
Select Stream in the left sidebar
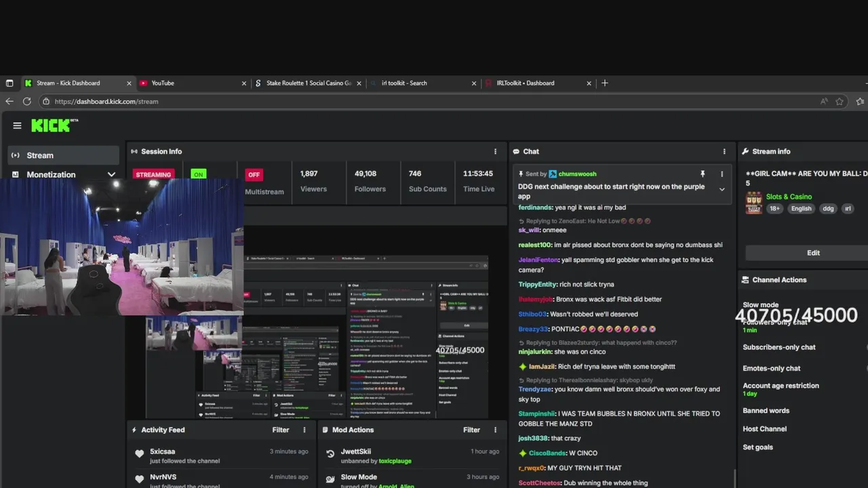[x=64, y=155]
